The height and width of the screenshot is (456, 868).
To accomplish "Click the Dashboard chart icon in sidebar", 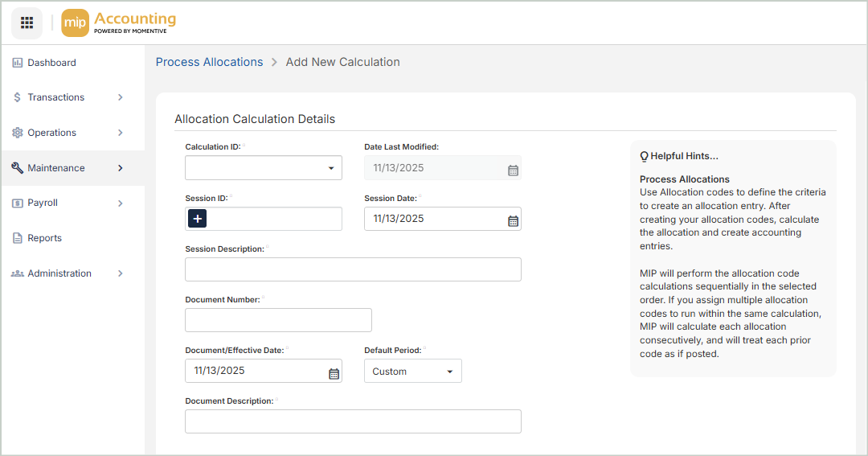I will [18, 63].
